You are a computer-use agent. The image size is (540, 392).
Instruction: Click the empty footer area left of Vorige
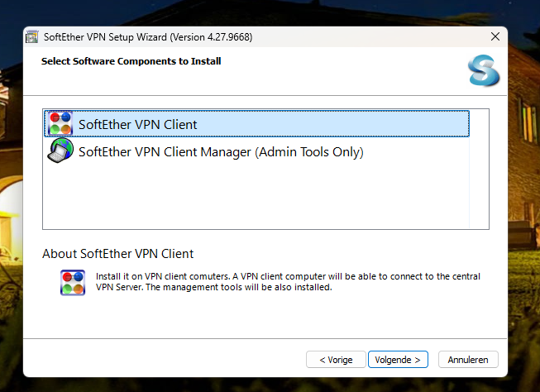point(165,360)
